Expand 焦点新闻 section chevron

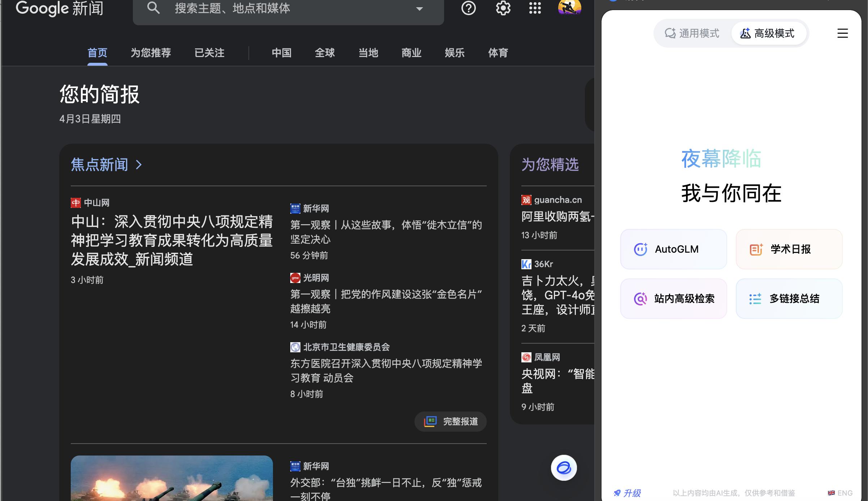[139, 165]
